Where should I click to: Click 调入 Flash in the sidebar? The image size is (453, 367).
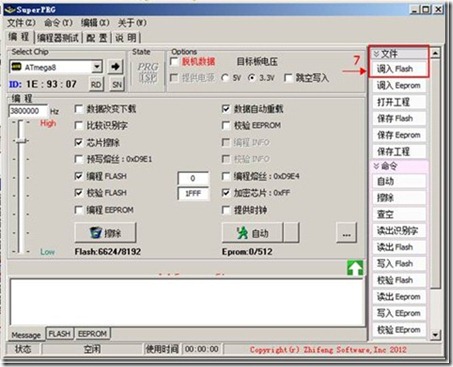(x=399, y=69)
